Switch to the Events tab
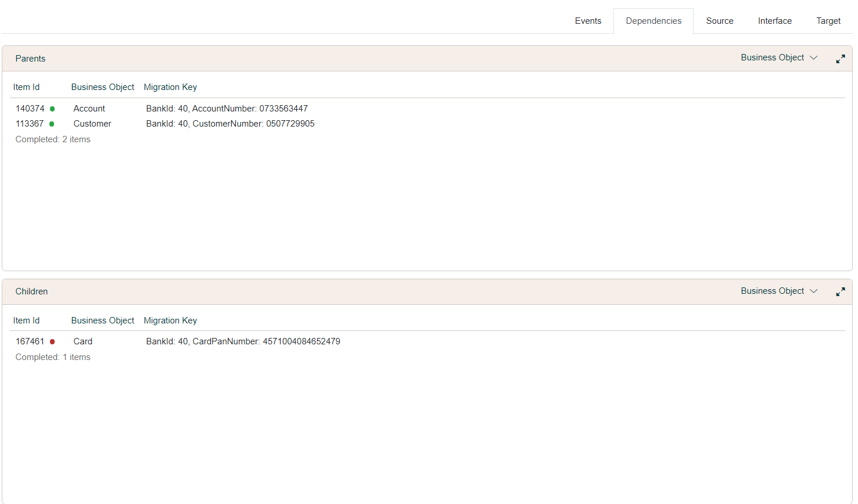Viewport: 858px width, 504px height. [588, 20]
